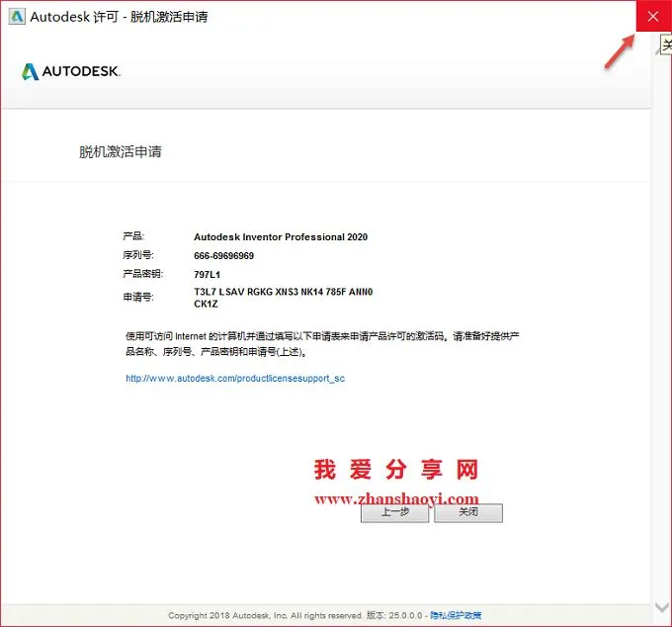This screenshot has width=672, height=627.
Task: Click the 申请号 label
Action: click(138, 297)
